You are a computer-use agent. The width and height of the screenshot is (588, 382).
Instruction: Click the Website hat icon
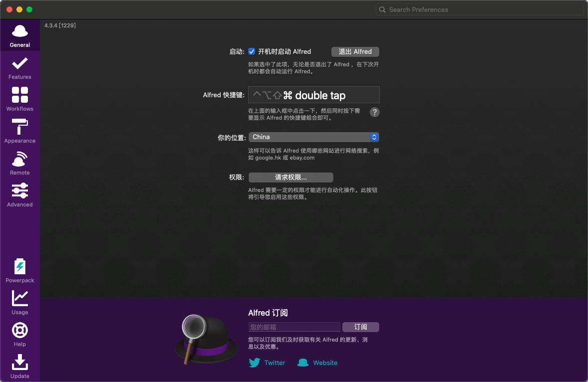[x=303, y=363]
